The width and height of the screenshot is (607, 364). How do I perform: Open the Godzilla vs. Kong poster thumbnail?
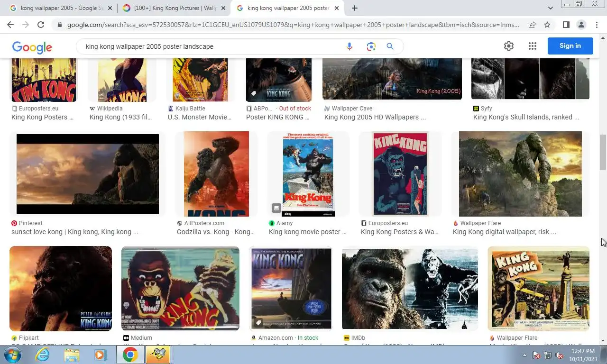pos(216,174)
